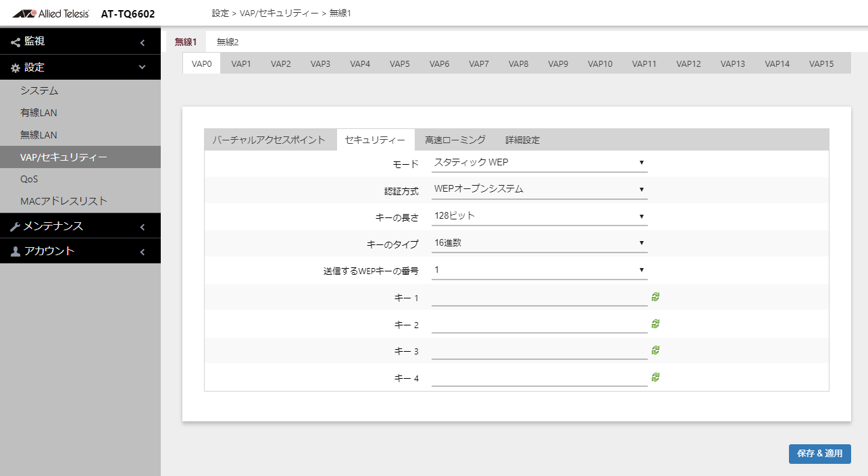Expand the アカウント section chevron
Viewport: 868px width, 476px height.
point(143,252)
